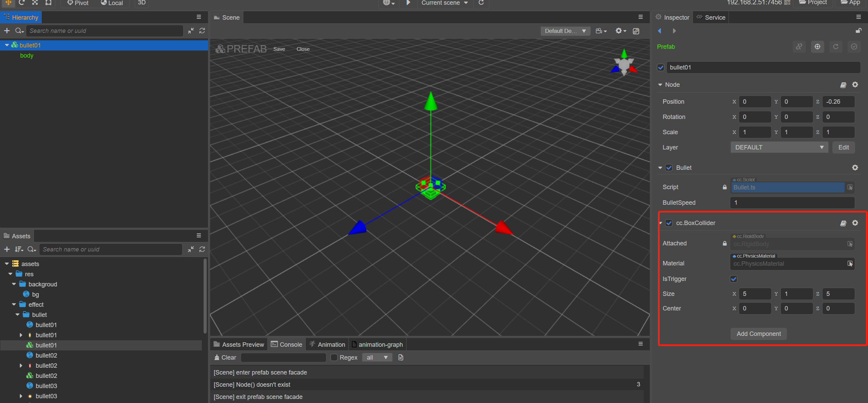The height and width of the screenshot is (403, 868).
Task: Click the Assets sort order icon
Action: point(19,249)
